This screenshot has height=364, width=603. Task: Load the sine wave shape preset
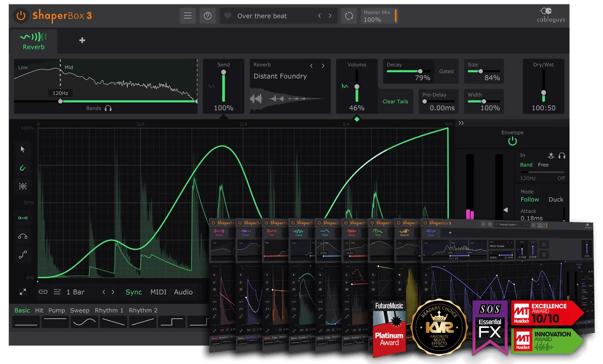(x=85, y=322)
